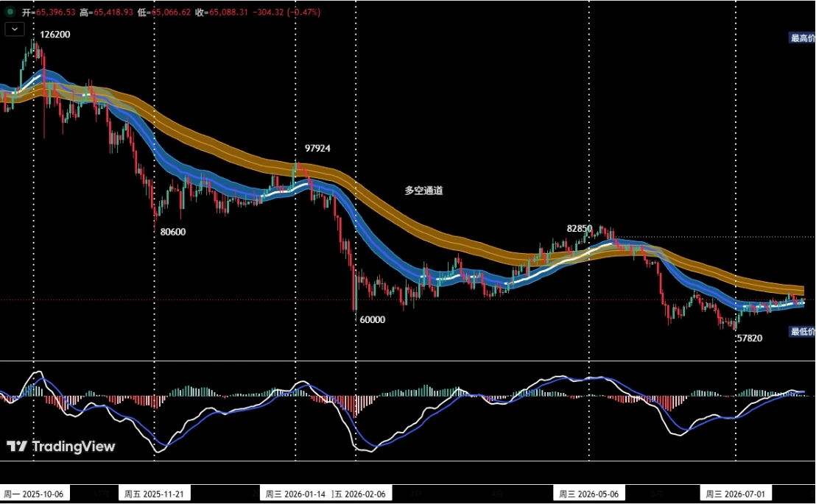Click the 周五 2025-11-21 date marker
Viewport: 816px width, 504px height.
[155, 494]
